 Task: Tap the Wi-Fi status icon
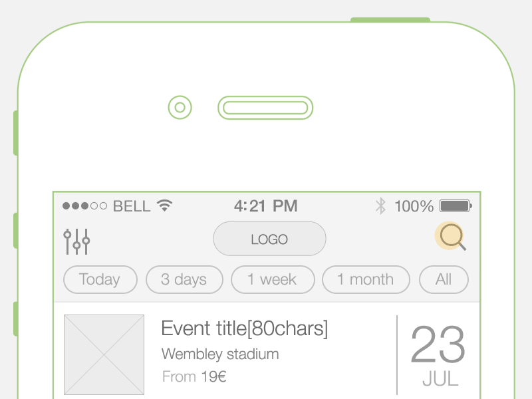tap(164, 205)
